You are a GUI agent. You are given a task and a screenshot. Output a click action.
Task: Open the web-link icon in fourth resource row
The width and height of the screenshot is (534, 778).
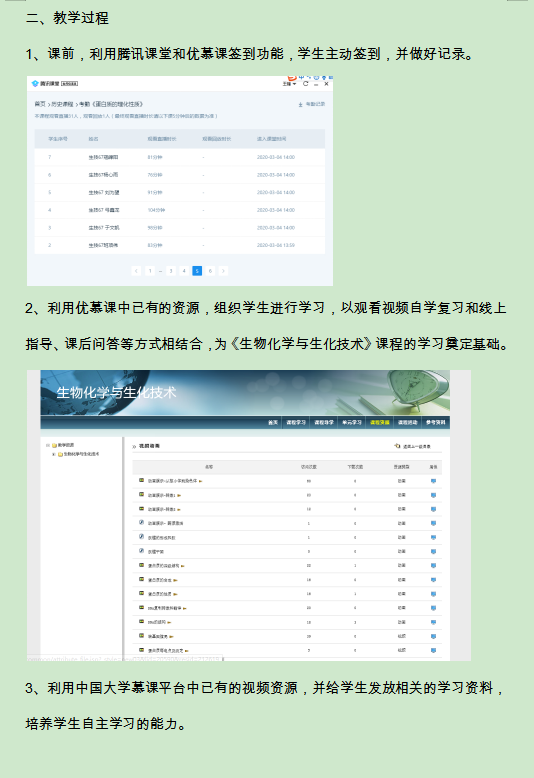(141, 522)
